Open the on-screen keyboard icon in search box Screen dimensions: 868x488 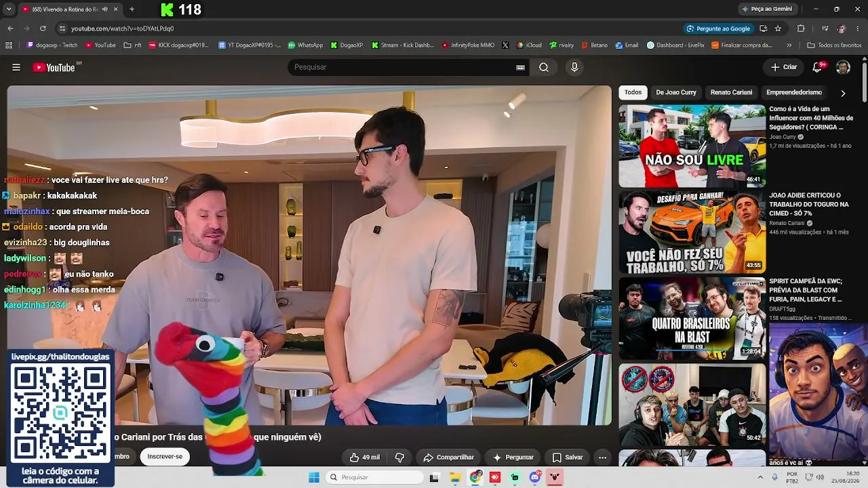tap(521, 67)
